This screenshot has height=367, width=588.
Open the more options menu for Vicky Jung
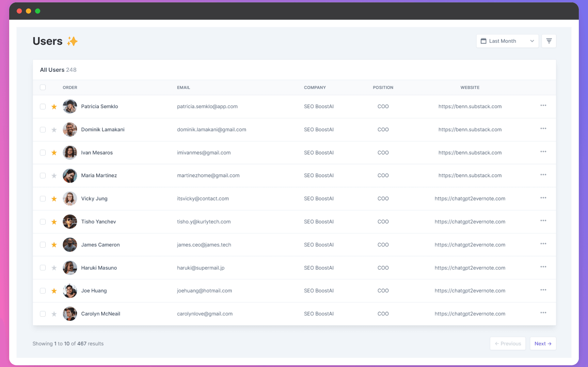[x=543, y=198]
